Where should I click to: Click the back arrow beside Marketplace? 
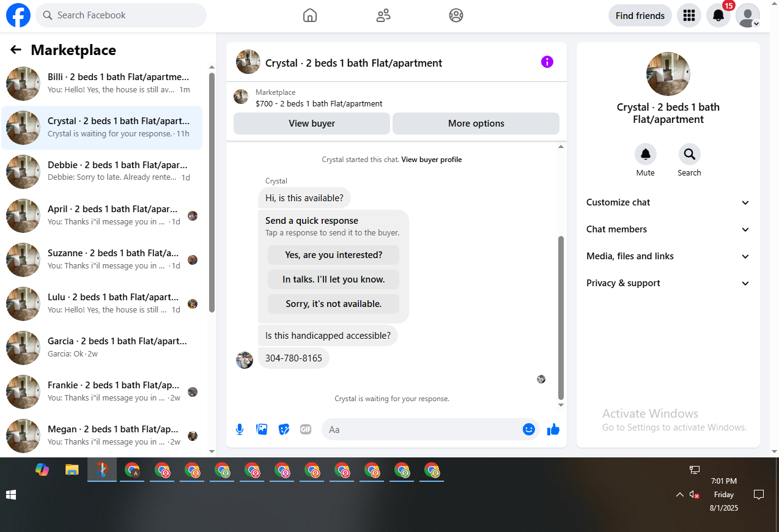coord(16,50)
